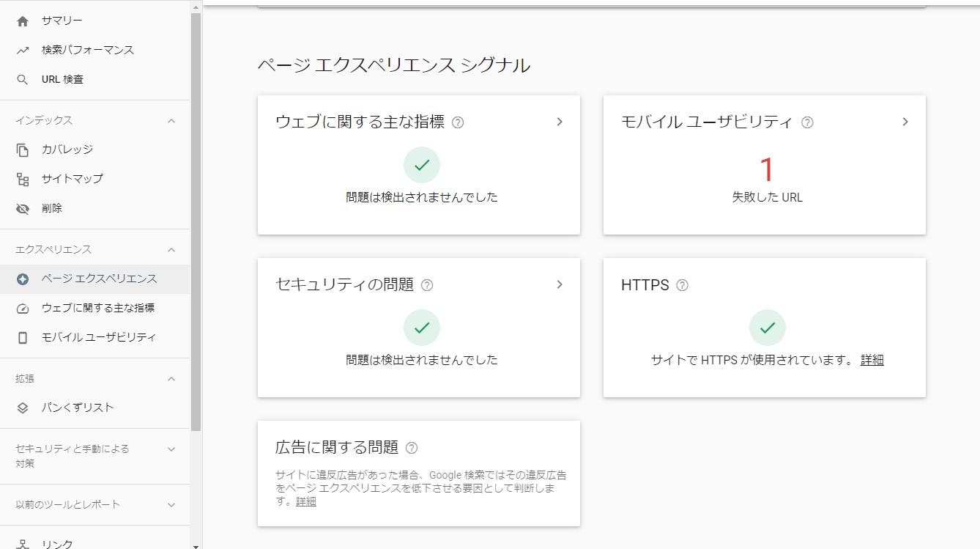Open ウェブに関する主な指標 card via chevron
The image size is (980, 549).
560,122
